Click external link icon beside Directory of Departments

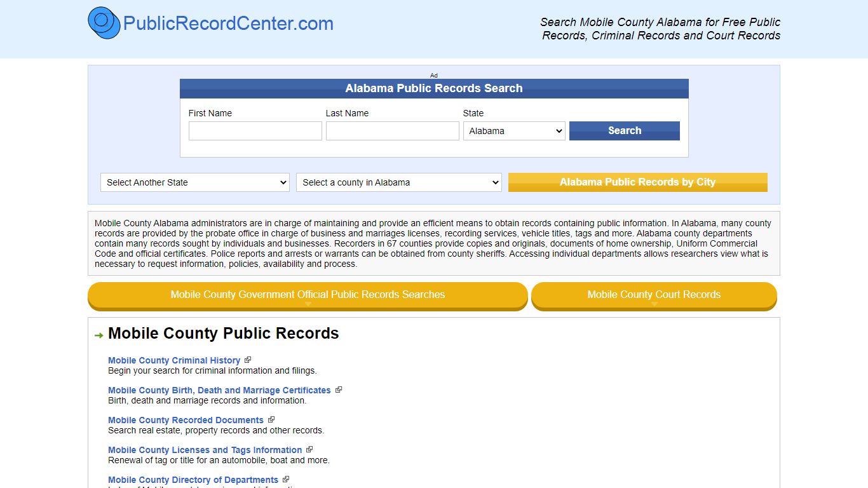286,479
